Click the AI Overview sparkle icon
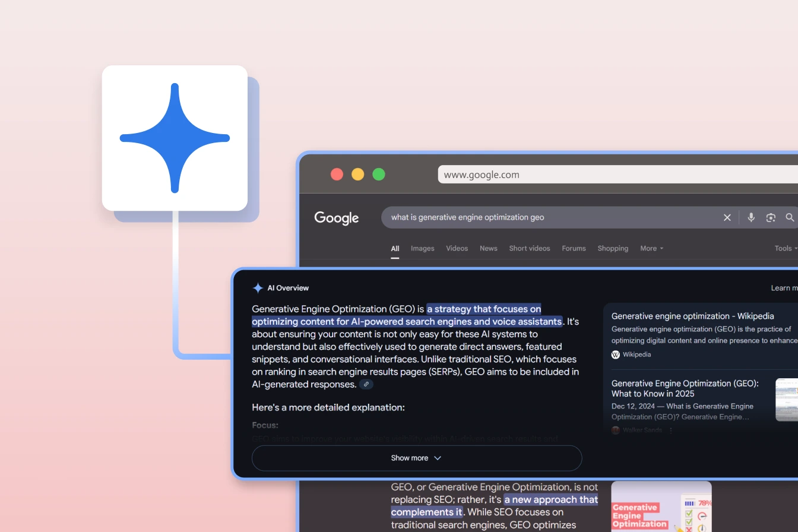Image resolution: width=798 pixels, height=532 pixels. 258,288
